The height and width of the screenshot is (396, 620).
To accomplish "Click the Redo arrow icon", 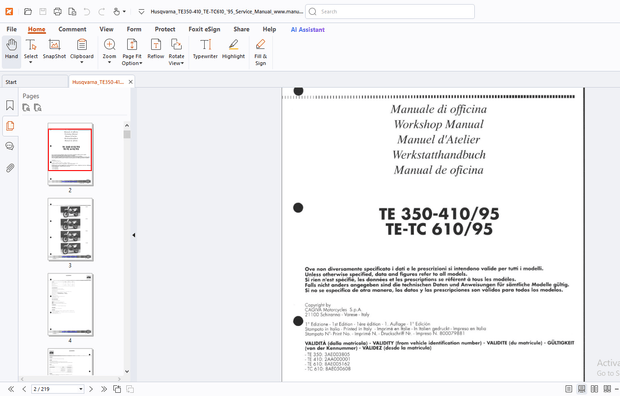I will pos(101,11).
